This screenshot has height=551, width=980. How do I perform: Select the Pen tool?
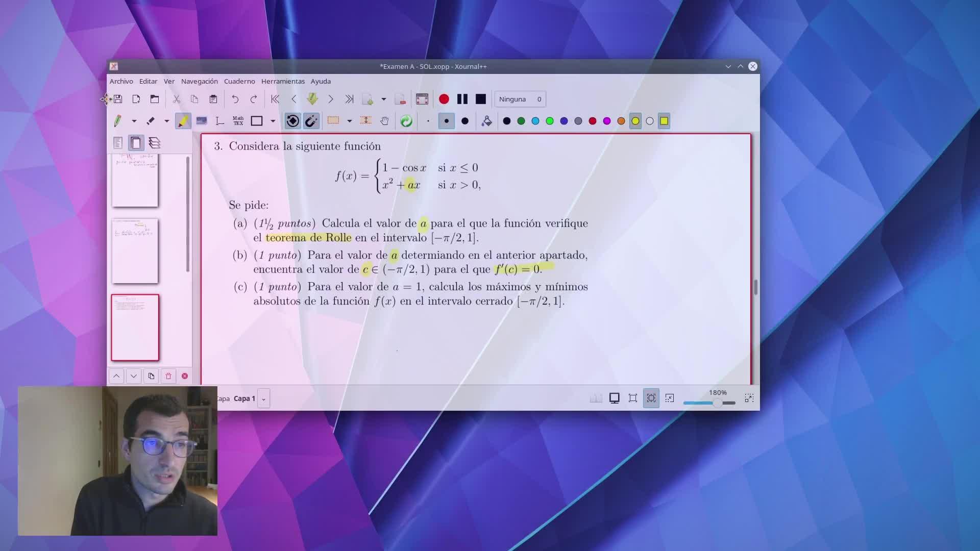tap(117, 121)
